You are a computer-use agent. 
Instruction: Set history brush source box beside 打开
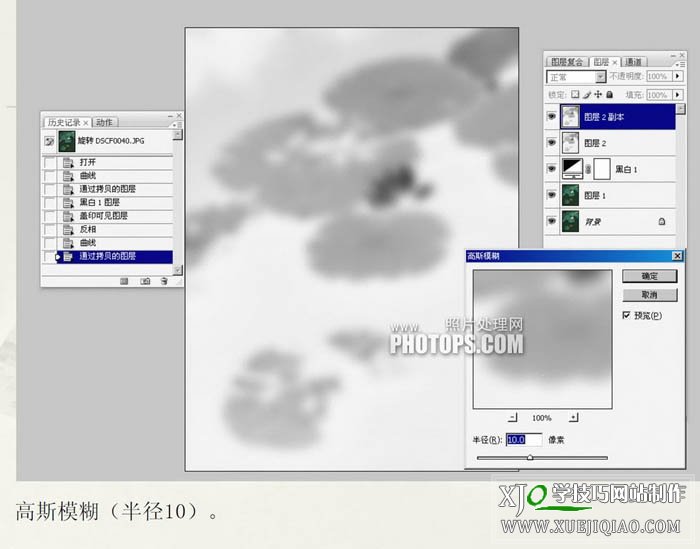point(50,162)
